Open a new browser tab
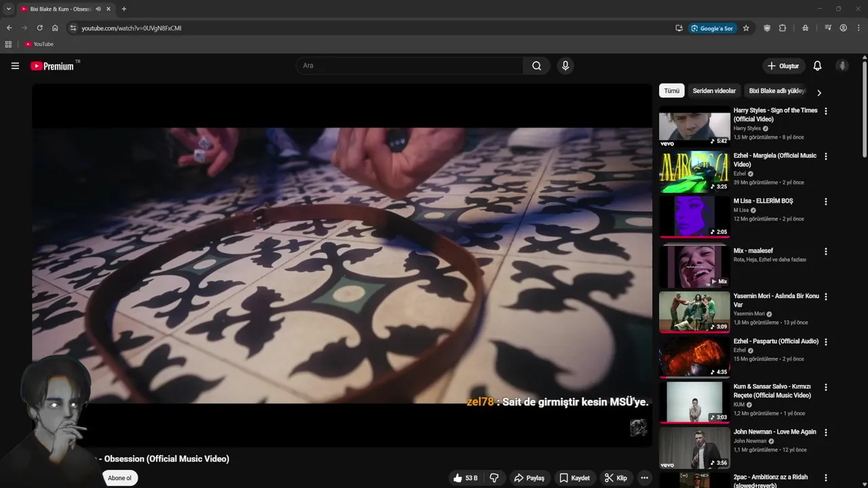 pyautogui.click(x=123, y=9)
